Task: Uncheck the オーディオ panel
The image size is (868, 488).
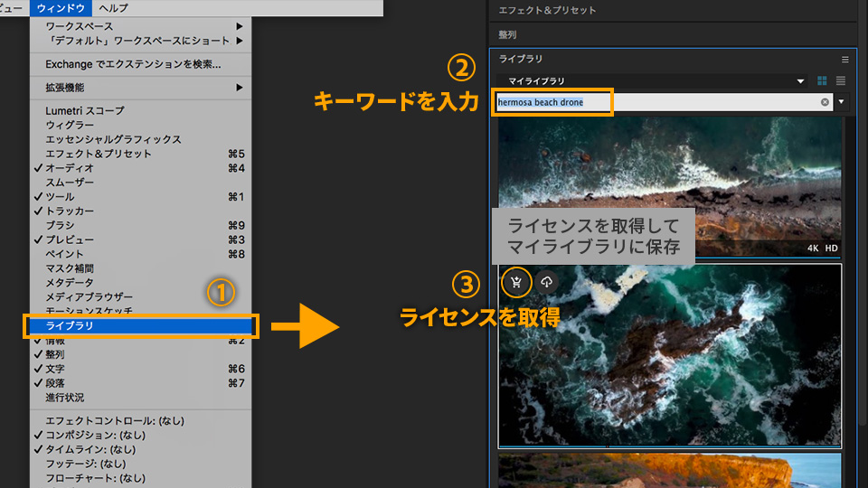Action: click(x=141, y=168)
